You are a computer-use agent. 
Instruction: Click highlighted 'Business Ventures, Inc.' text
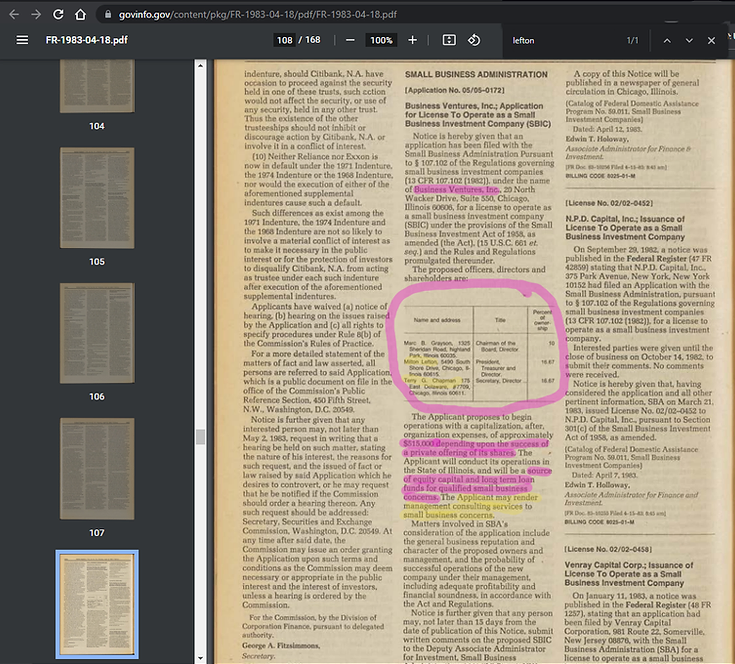(457, 190)
